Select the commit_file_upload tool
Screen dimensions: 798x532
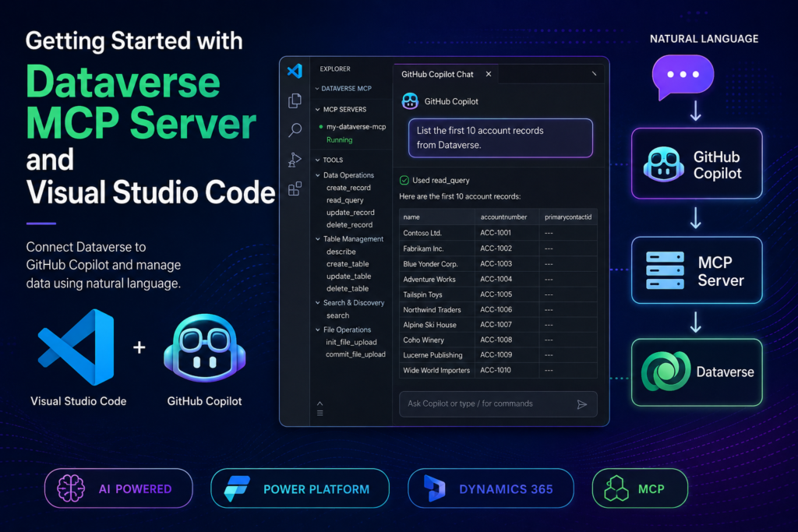355,354
